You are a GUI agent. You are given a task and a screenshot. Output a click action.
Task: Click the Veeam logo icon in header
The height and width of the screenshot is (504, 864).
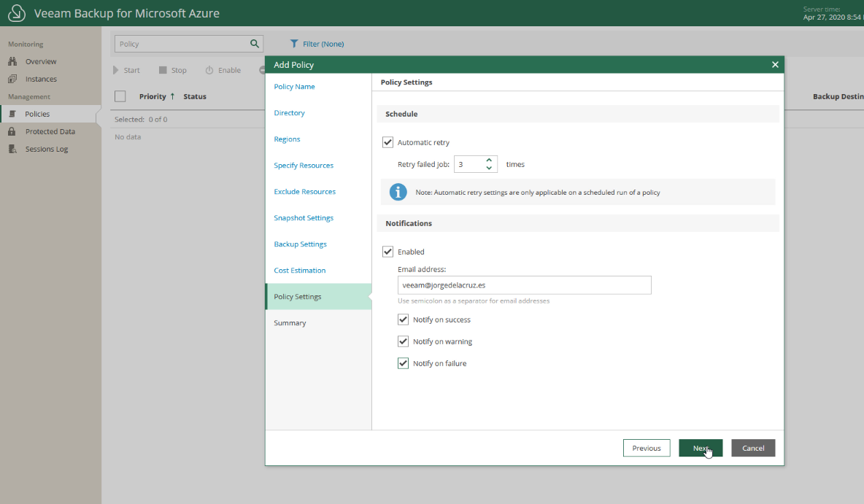tap(17, 13)
